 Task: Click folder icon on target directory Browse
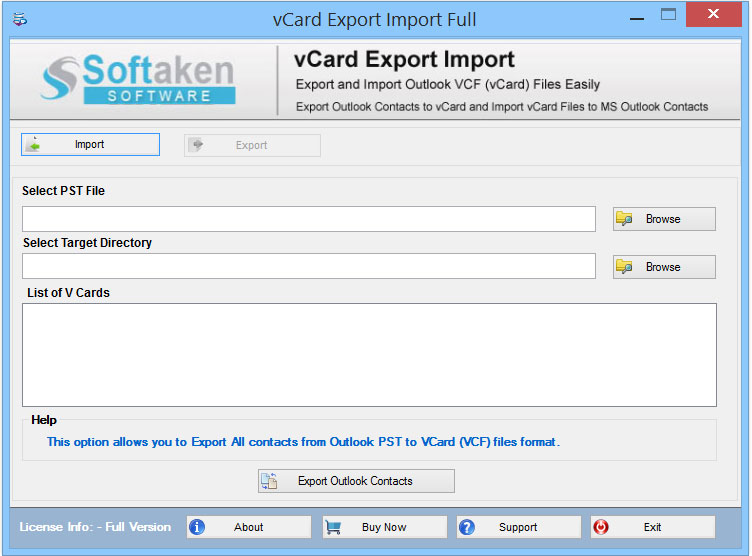coord(624,267)
